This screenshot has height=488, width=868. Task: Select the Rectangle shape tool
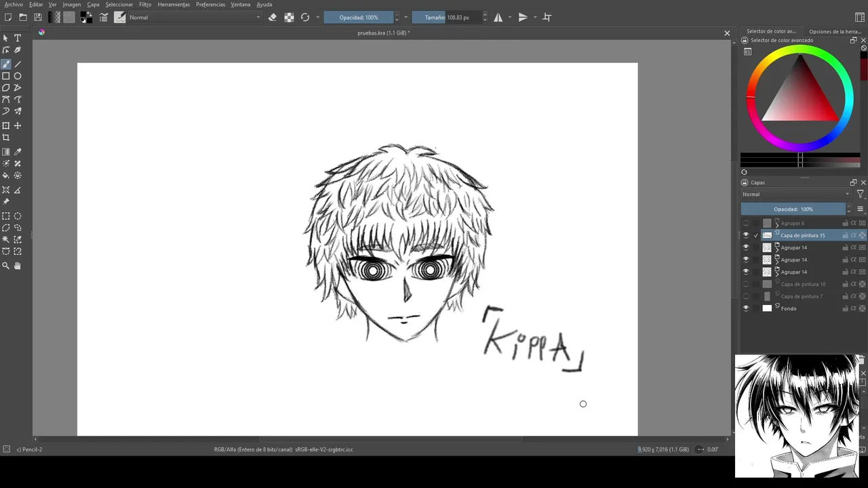(6, 76)
